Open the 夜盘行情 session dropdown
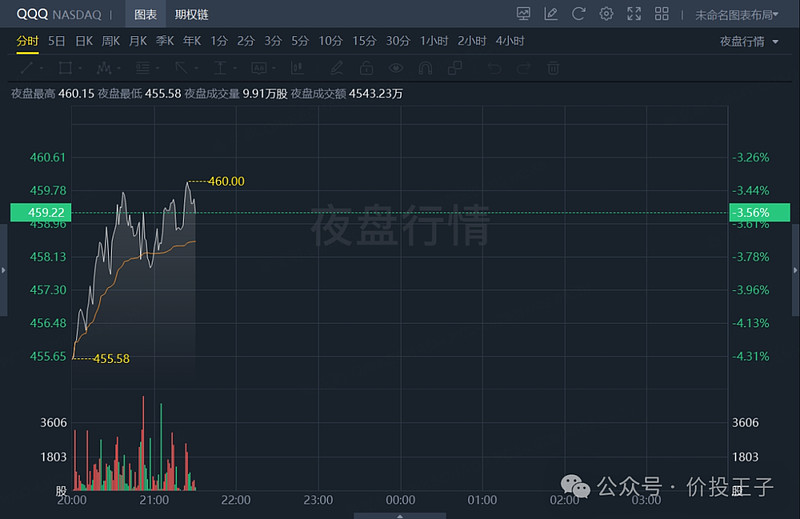The image size is (800, 519). tap(749, 41)
